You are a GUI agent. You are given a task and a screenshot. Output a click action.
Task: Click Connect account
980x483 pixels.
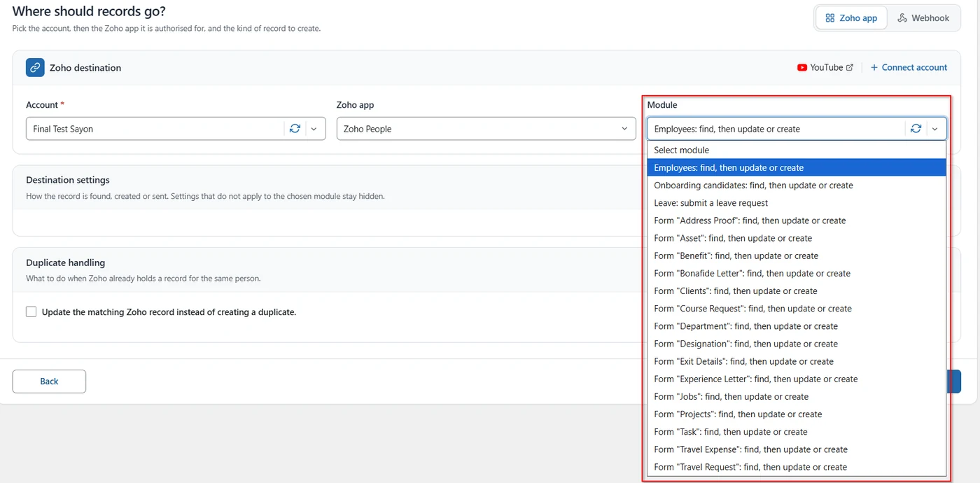(x=909, y=68)
